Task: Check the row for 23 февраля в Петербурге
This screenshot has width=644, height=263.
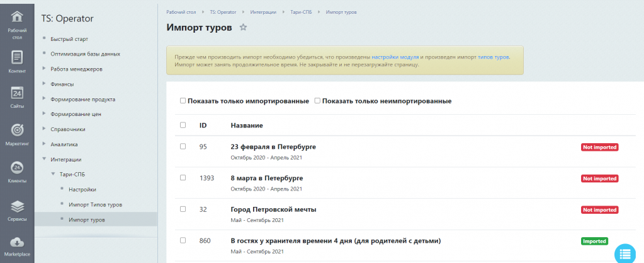Action: point(183,146)
